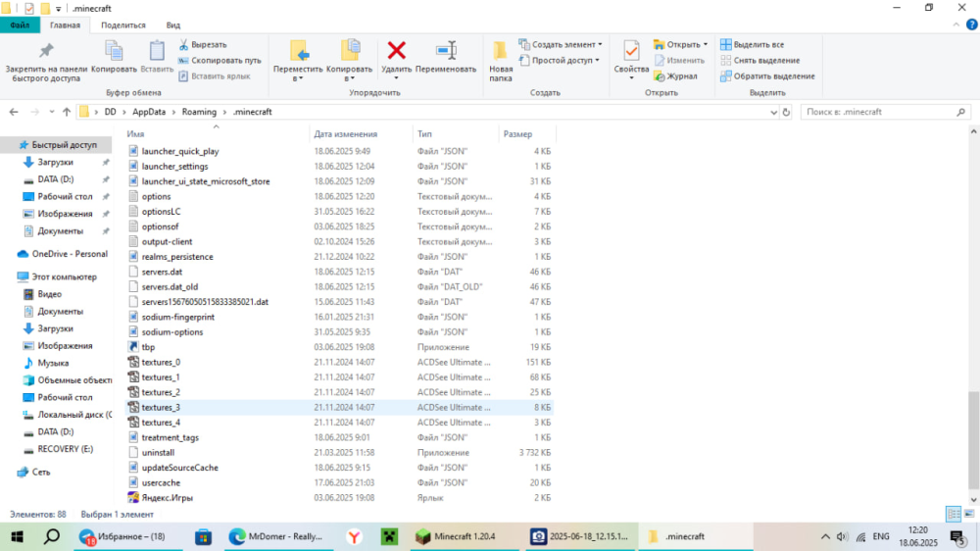Open the History (Журнал) button
The height and width of the screenshot is (551, 980).
675,76
